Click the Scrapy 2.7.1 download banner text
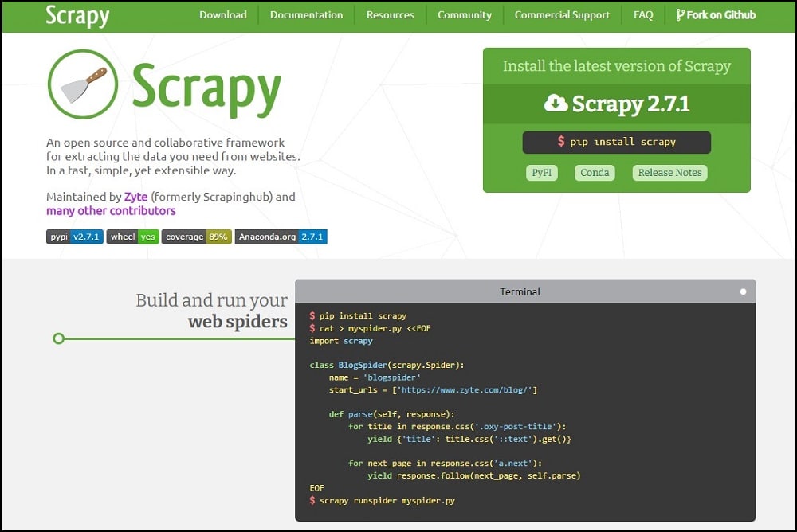Viewport: 797px width, 532px height. 630,104
